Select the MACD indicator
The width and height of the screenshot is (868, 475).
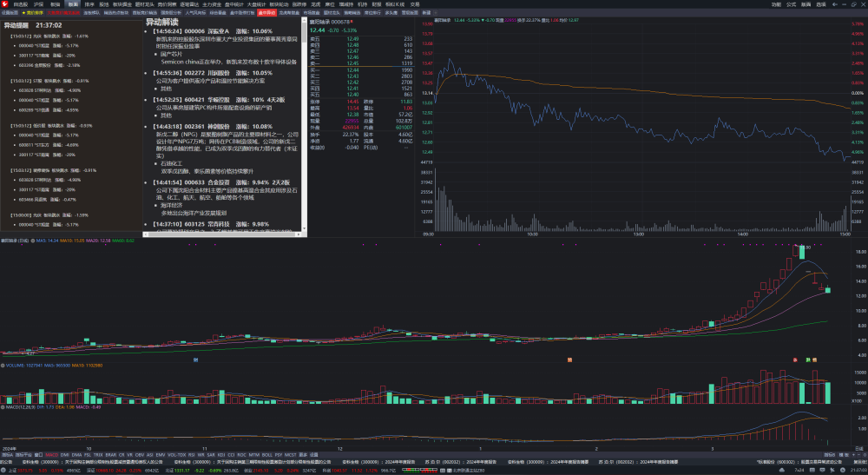pos(51,455)
